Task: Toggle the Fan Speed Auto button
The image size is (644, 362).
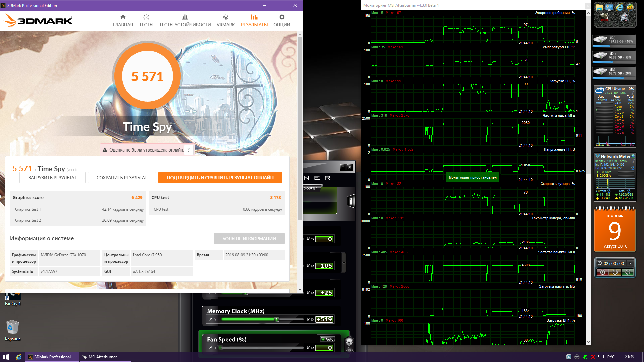Action: 327,339
